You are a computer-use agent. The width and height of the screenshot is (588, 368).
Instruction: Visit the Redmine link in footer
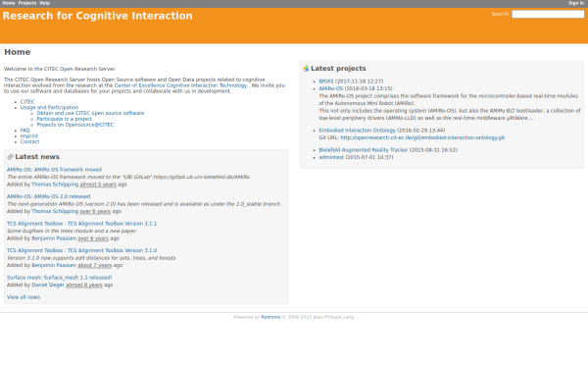pyautogui.click(x=270, y=317)
